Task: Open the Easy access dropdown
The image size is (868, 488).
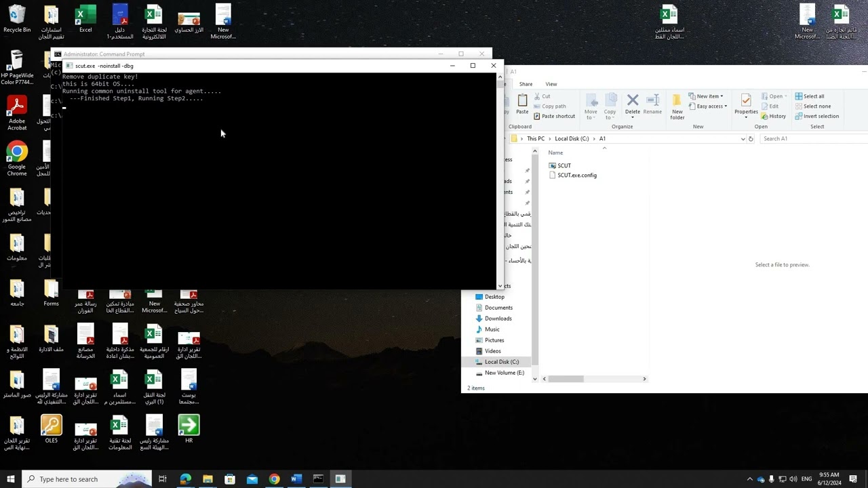Action: click(x=707, y=106)
